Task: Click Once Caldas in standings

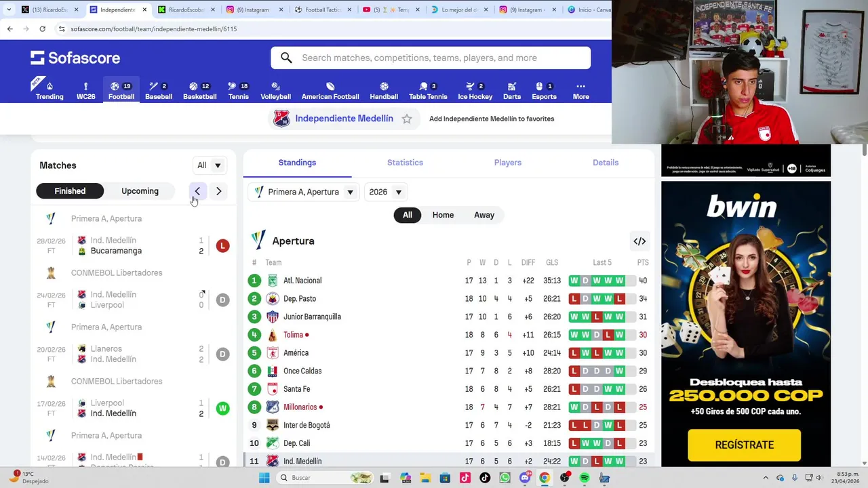Action: (x=302, y=371)
